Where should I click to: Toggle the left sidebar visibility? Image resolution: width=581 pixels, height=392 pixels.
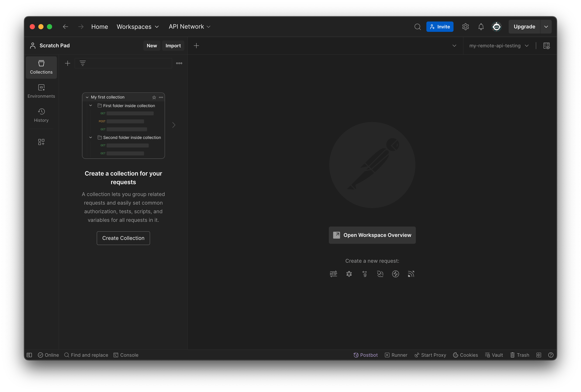coord(29,355)
